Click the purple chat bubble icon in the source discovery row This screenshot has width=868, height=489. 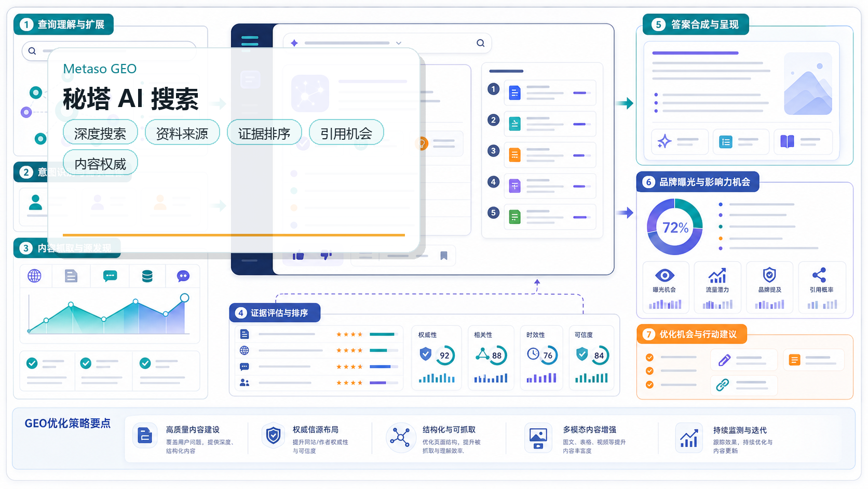(183, 276)
